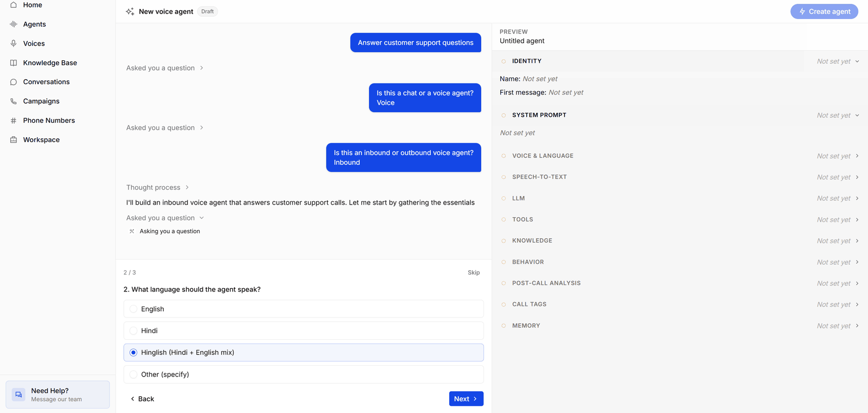Click the Need Help chat icon
The image size is (868, 413).
tap(18, 395)
